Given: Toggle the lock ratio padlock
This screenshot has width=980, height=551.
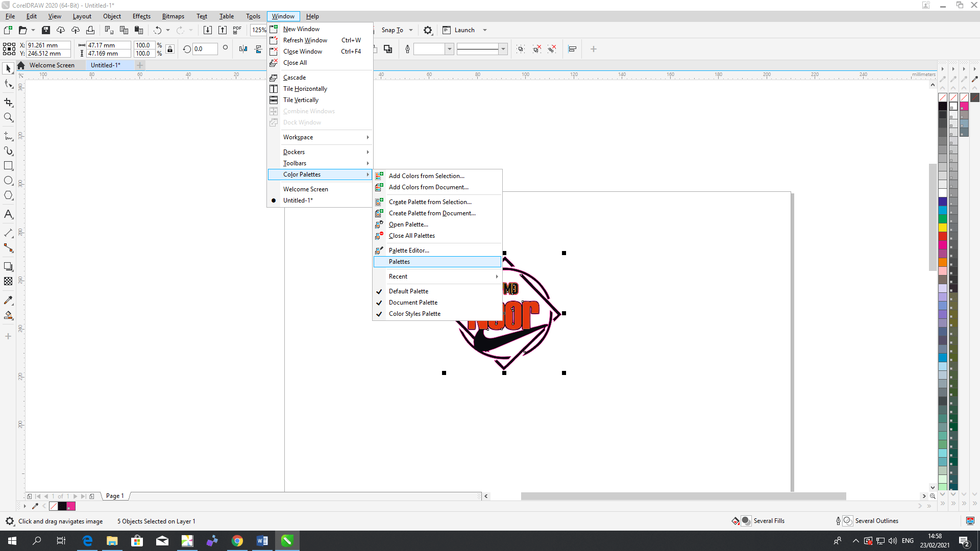Looking at the screenshot, I should pyautogui.click(x=170, y=49).
